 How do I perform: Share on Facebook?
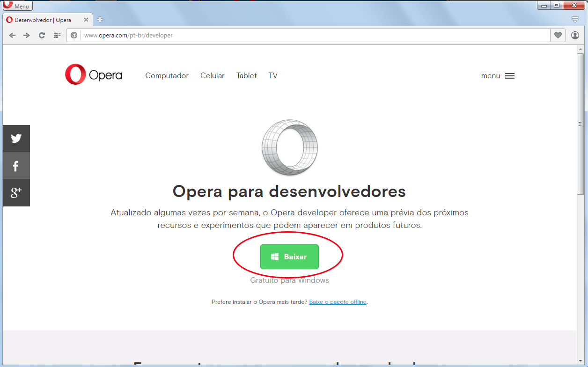tap(16, 166)
